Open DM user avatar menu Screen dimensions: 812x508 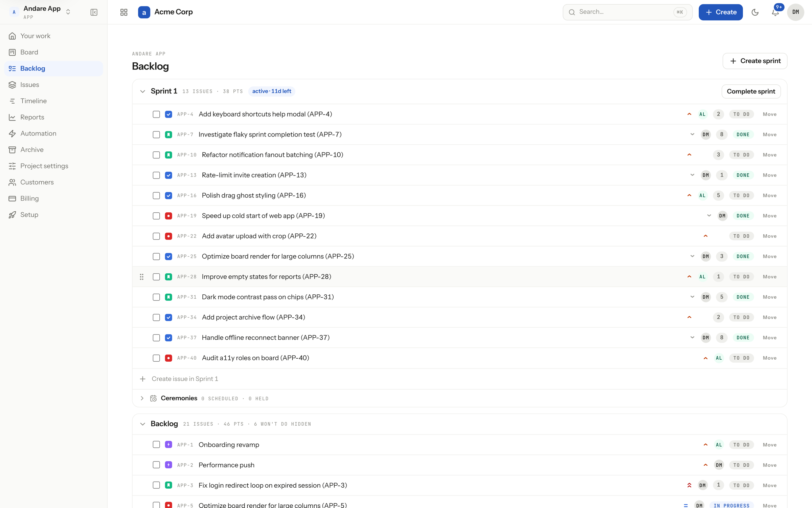point(795,12)
